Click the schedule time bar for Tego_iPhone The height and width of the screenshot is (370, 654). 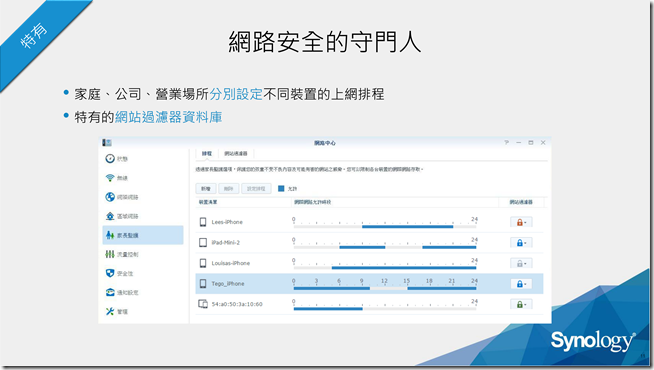point(385,288)
